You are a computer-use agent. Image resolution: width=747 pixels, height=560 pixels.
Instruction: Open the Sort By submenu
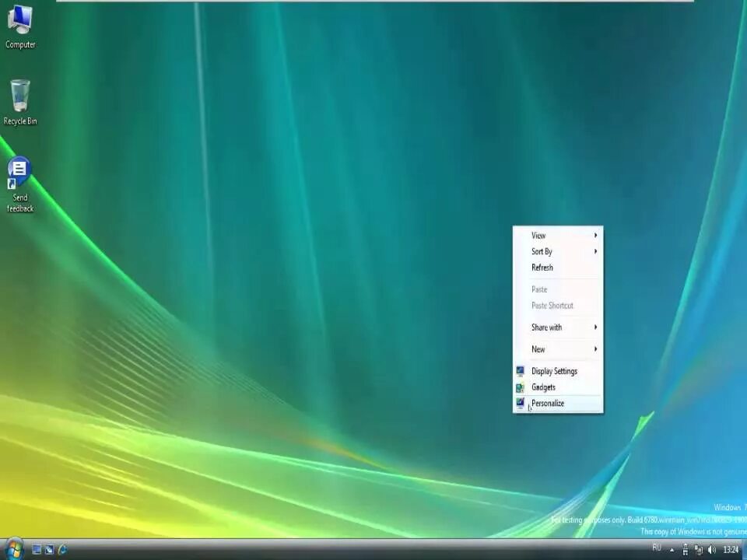(558, 251)
